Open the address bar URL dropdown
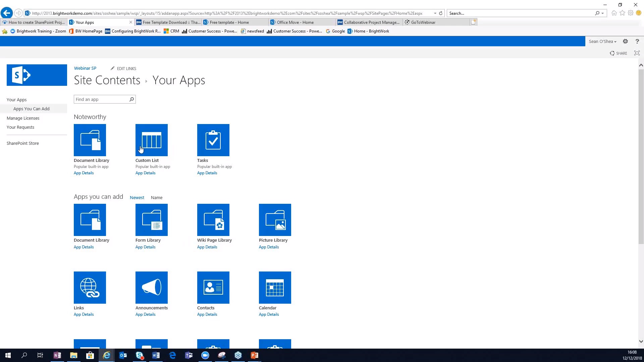 [435, 13]
